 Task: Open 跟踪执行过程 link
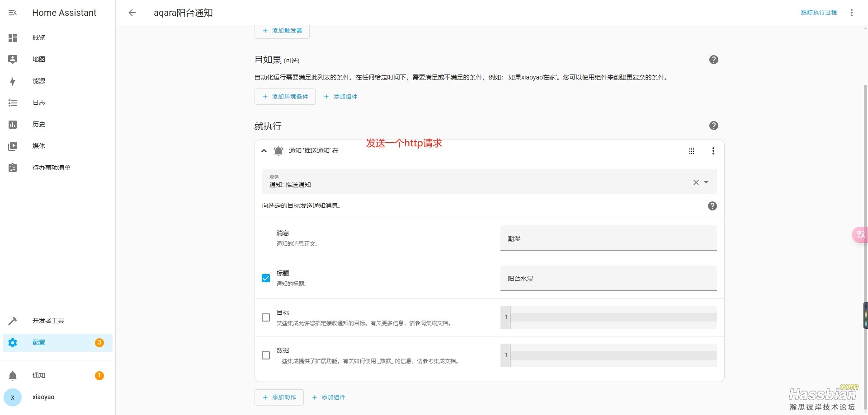819,13
